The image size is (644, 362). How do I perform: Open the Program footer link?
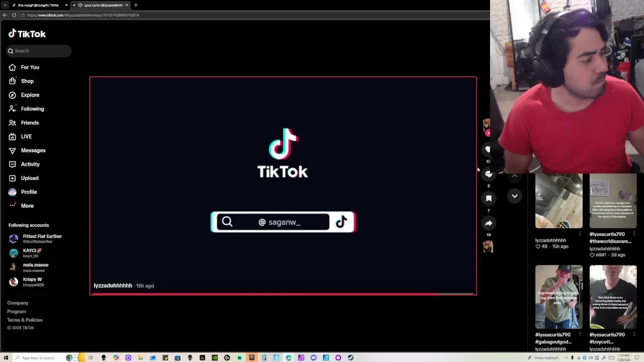point(17,312)
